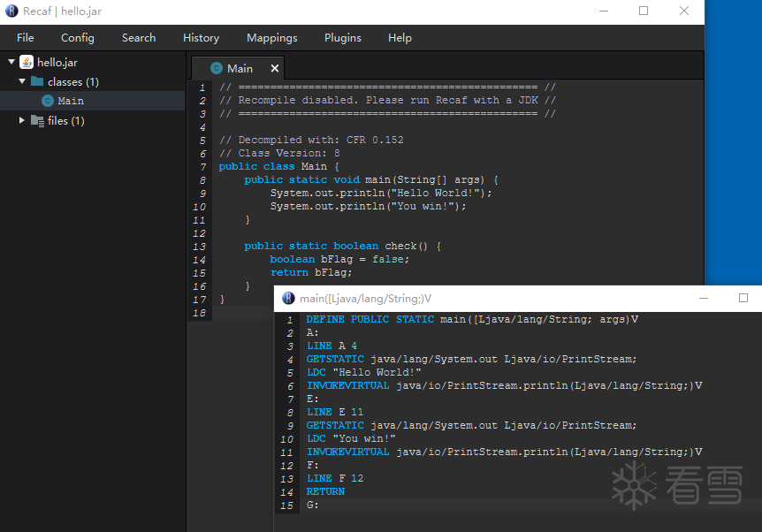Collapse the classes (1) folder
Screen dimensions: 762x532
(22, 81)
